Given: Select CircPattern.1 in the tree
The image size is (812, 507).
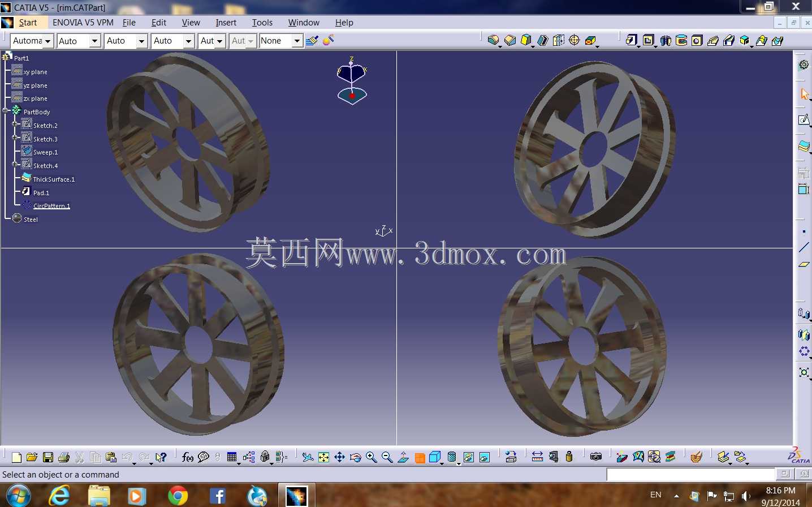Looking at the screenshot, I should 51,206.
